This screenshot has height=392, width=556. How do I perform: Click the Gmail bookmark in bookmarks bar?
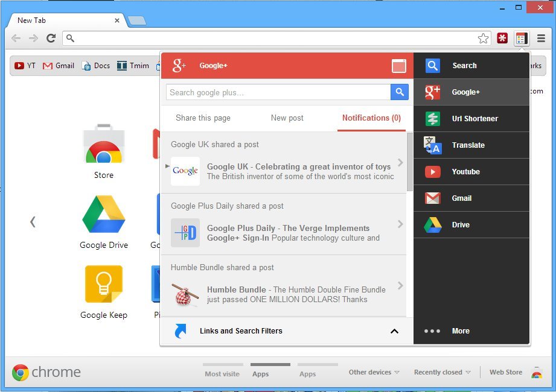click(59, 66)
